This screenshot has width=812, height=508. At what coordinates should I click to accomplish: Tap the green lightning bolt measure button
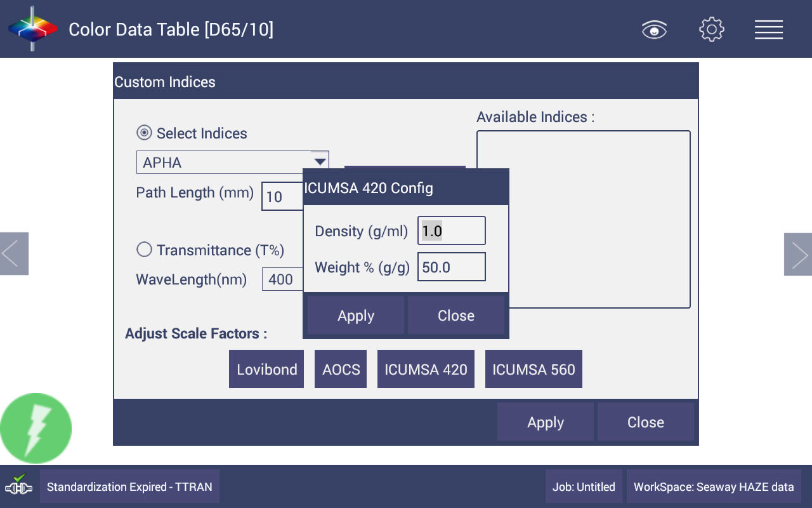pos(36,429)
